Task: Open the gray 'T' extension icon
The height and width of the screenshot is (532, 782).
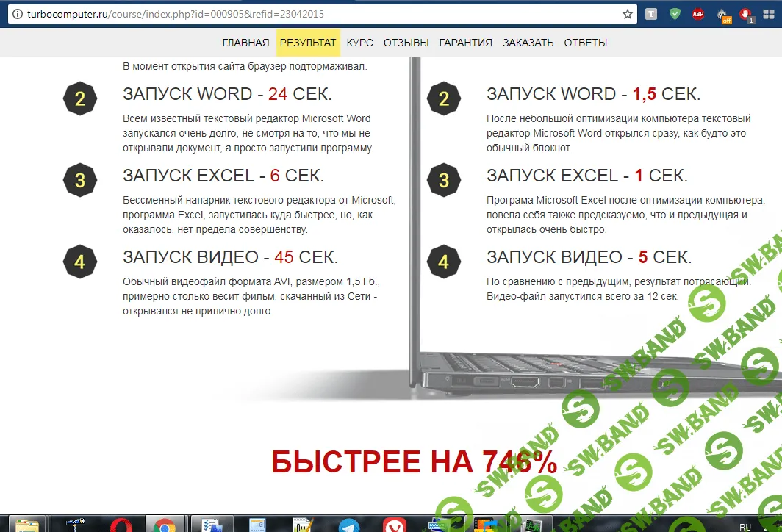Action: click(651, 14)
